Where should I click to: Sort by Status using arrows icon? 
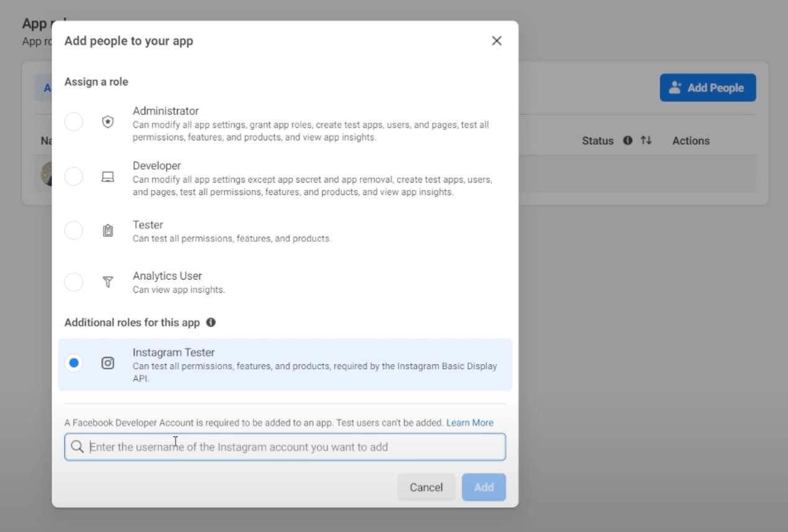coord(646,140)
